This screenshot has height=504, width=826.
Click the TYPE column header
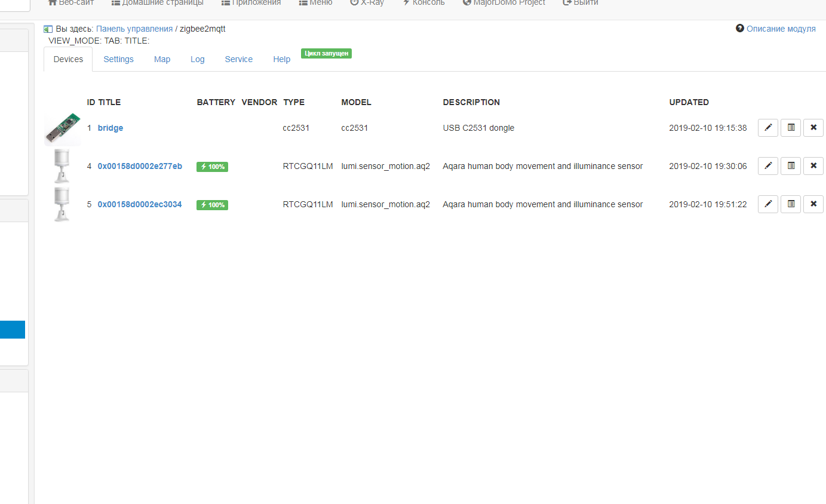click(294, 102)
